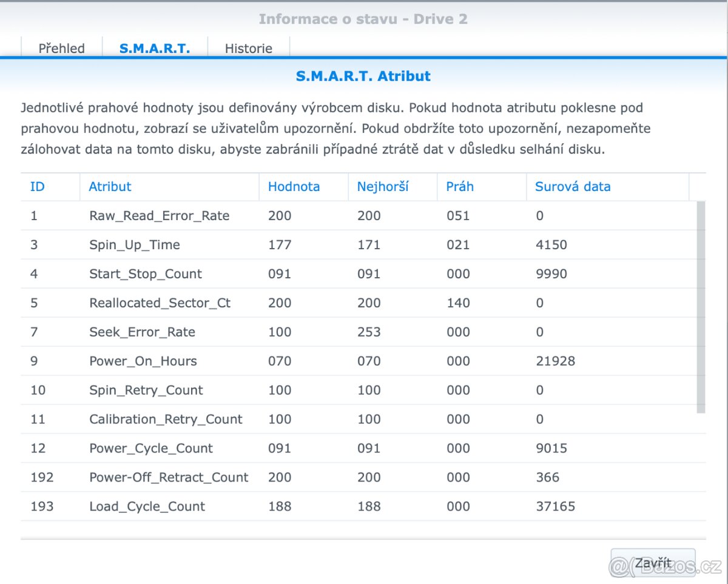Open the Historie tab
Screen dimensions: 728x584
point(249,48)
